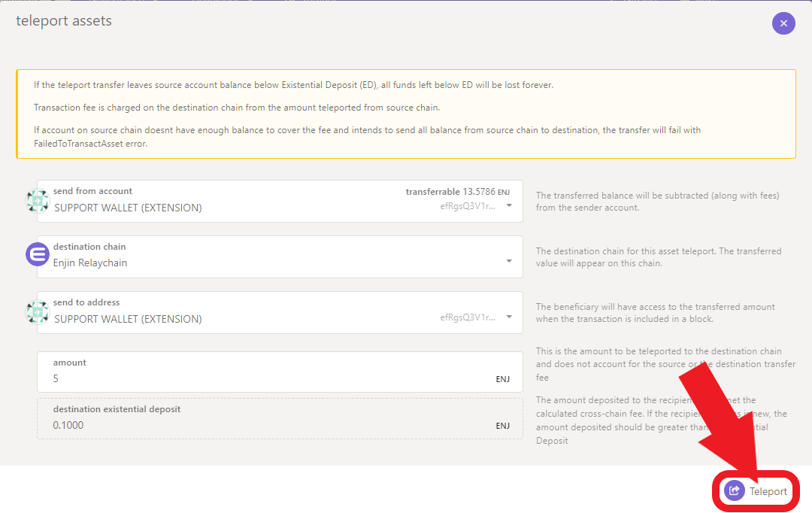
Task: Open the destination chain dropdown arrow
Action: [x=509, y=261]
